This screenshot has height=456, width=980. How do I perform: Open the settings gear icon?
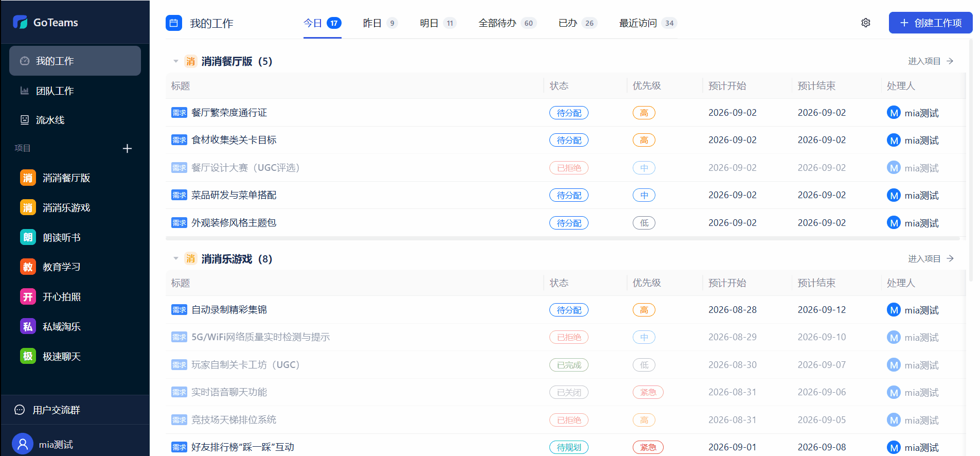point(866,23)
